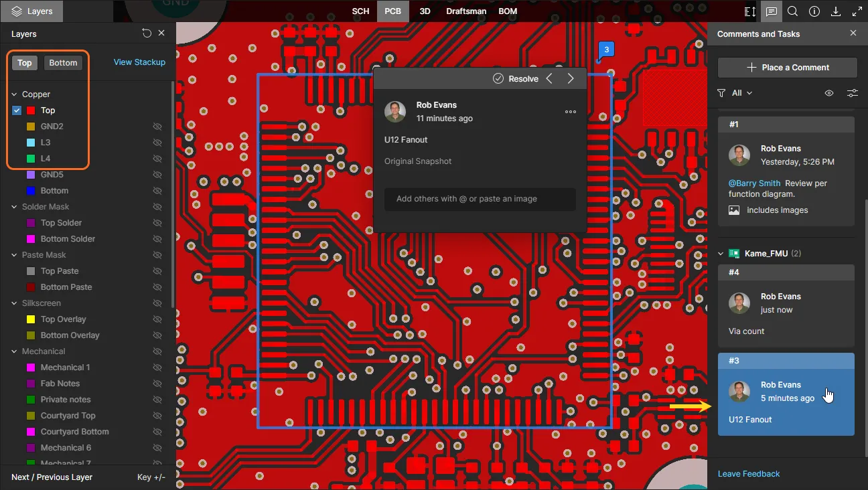Collapse the Kame_FMU comment group
The height and width of the screenshot is (490, 868).
pos(721,254)
